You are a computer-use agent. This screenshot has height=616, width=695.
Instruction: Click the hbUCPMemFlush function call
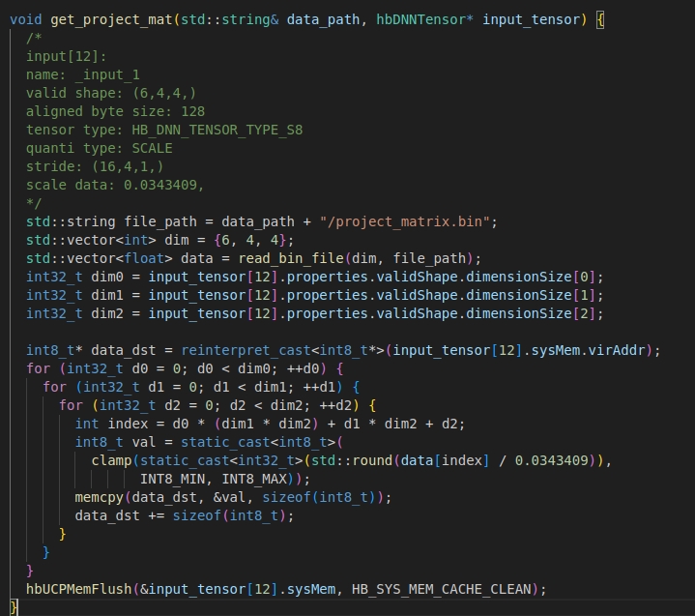click(79, 589)
